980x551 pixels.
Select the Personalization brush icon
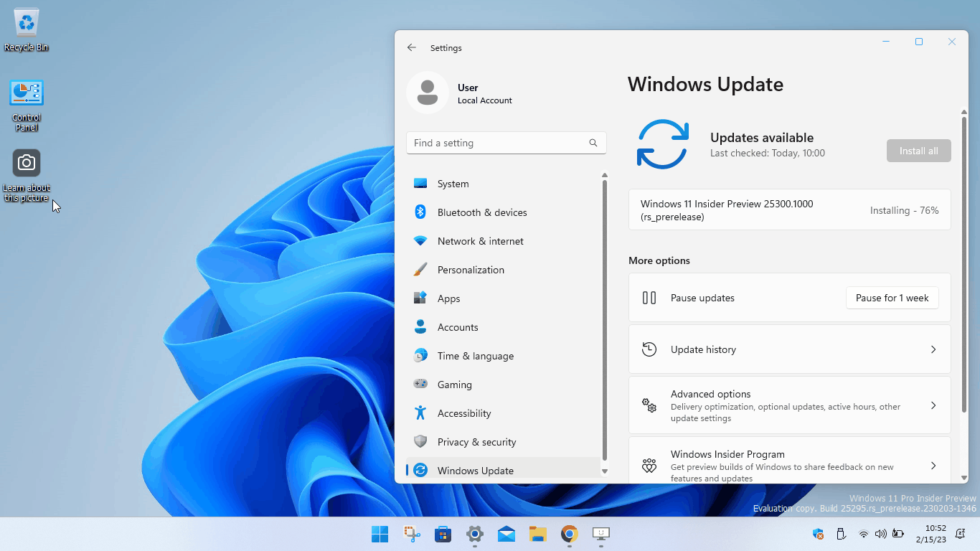point(420,270)
